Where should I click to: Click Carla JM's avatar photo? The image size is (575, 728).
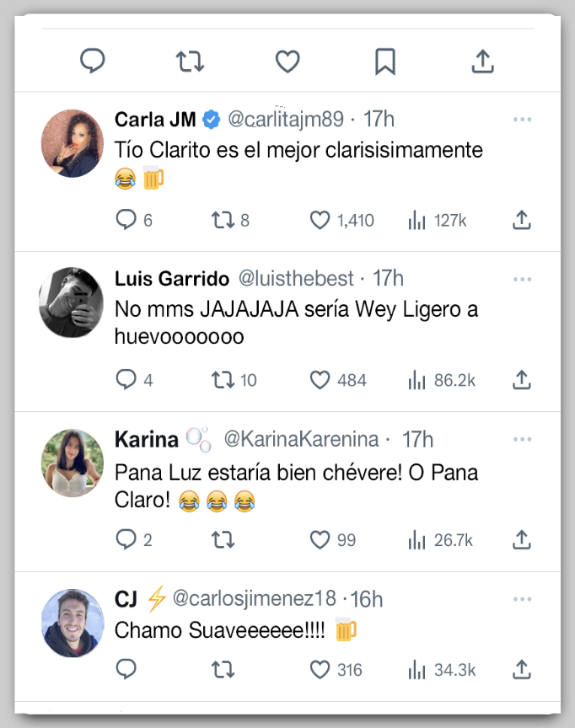(x=72, y=143)
